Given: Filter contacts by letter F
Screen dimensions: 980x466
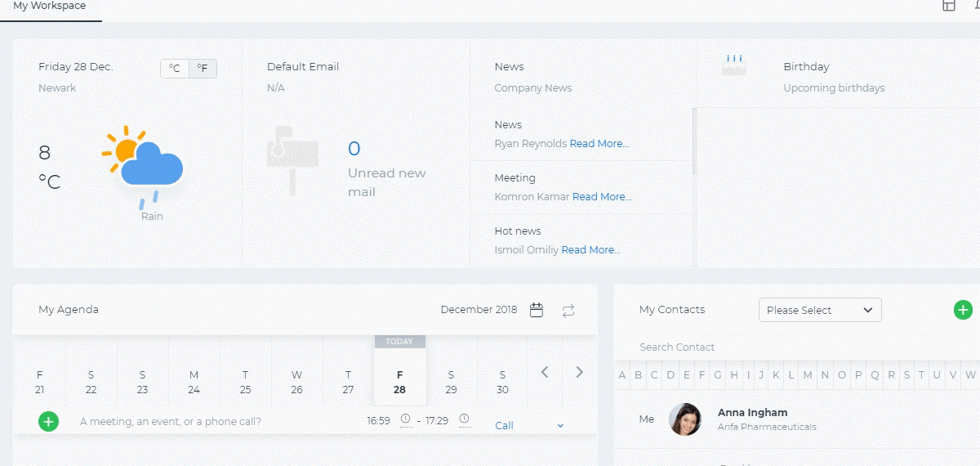Looking at the screenshot, I should 702,375.
